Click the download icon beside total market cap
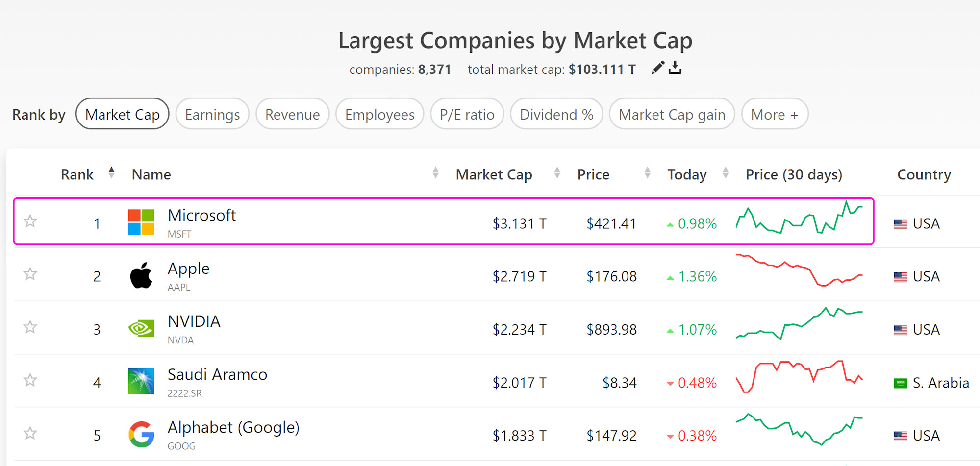Image resolution: width=980 pixels, height=466 pixels. pos(675,67)
